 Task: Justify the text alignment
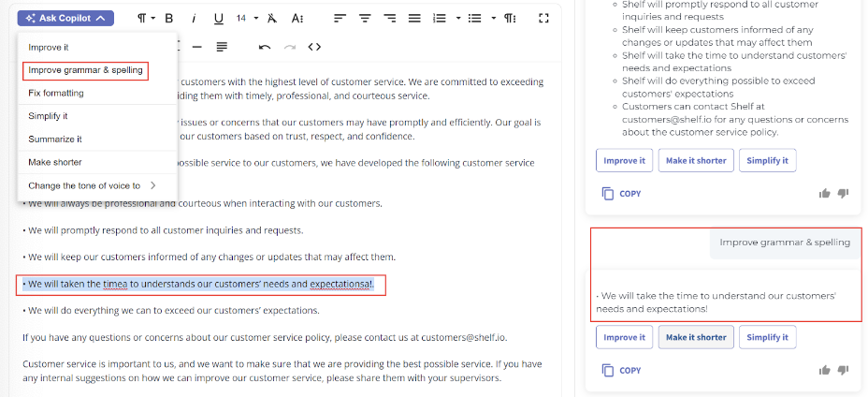[x=414, y=19]
